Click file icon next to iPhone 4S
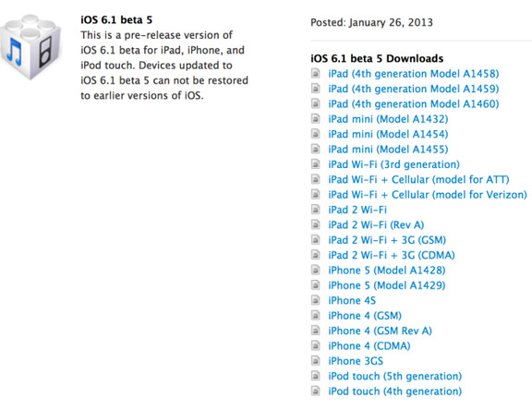Image resolution: width=532 pixels, height=410 pixels. (316, 300)
